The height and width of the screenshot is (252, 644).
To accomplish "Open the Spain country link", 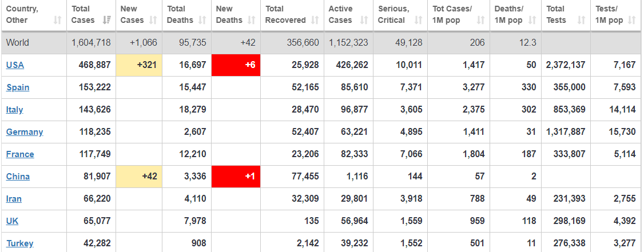I will [x=18, y=87].
